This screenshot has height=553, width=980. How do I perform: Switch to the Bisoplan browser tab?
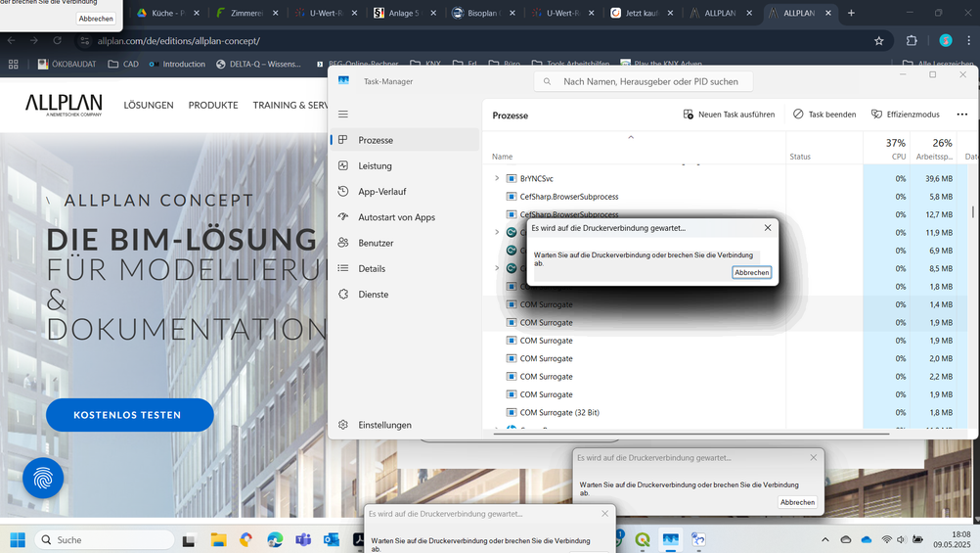point(477,13)
